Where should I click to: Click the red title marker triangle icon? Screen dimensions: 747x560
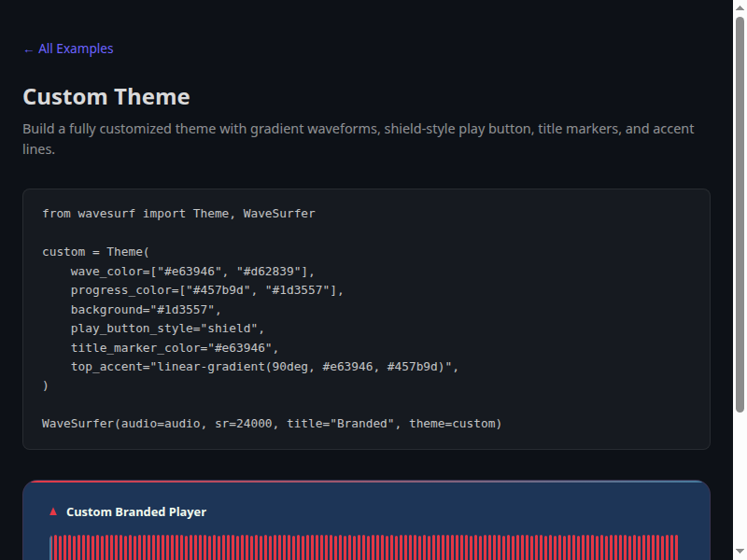click(x=53, y=511)
